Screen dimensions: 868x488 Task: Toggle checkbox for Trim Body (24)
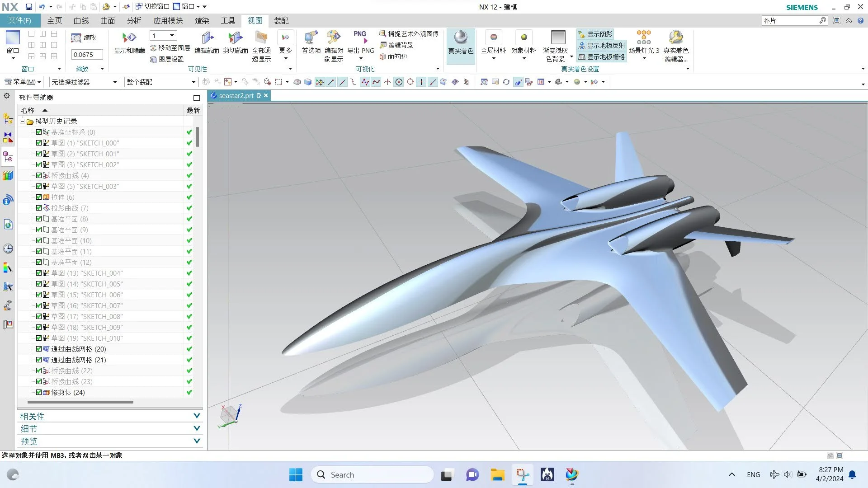[x=39, y=392]
